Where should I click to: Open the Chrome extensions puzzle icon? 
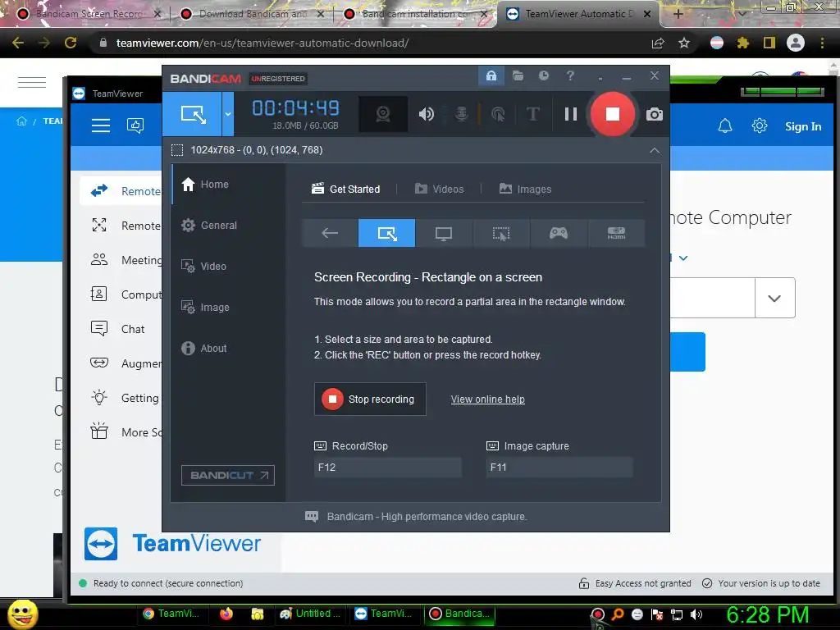(x=742, y=43)
